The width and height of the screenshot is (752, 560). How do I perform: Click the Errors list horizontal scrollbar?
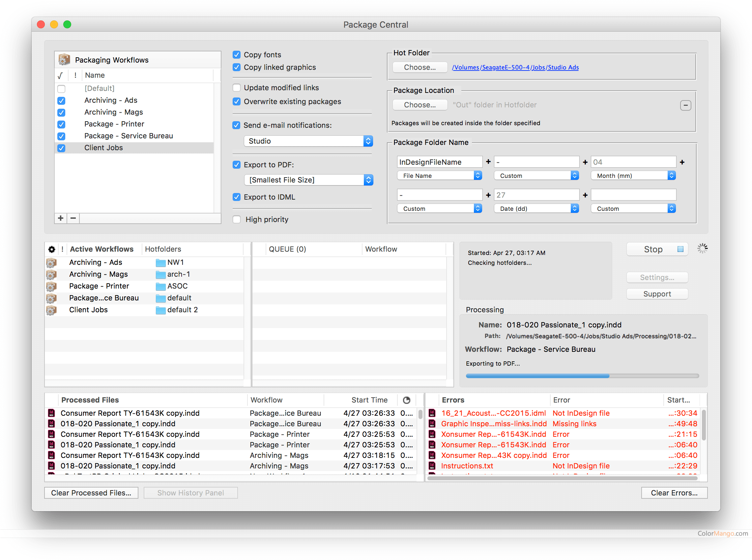[x=563, y=478]
